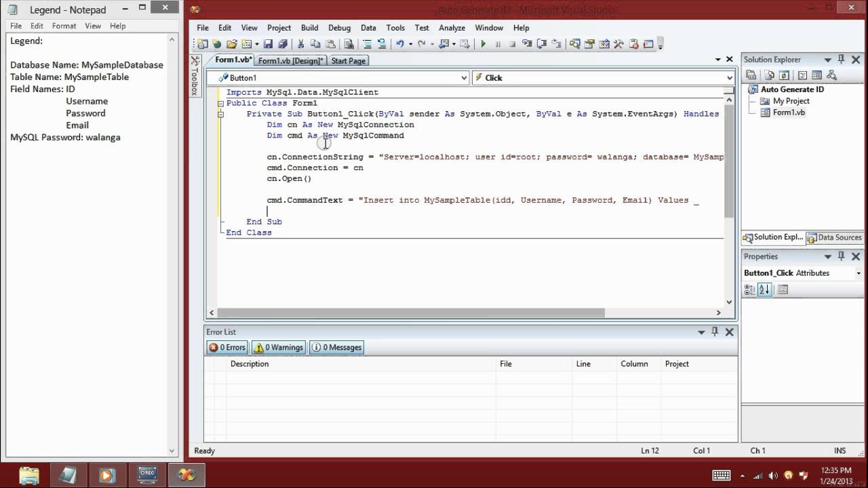Image resolution: width=868 pixels, height=488 pixels.
Task: Pin the Properties panel
Action: [x=842, y=256]
